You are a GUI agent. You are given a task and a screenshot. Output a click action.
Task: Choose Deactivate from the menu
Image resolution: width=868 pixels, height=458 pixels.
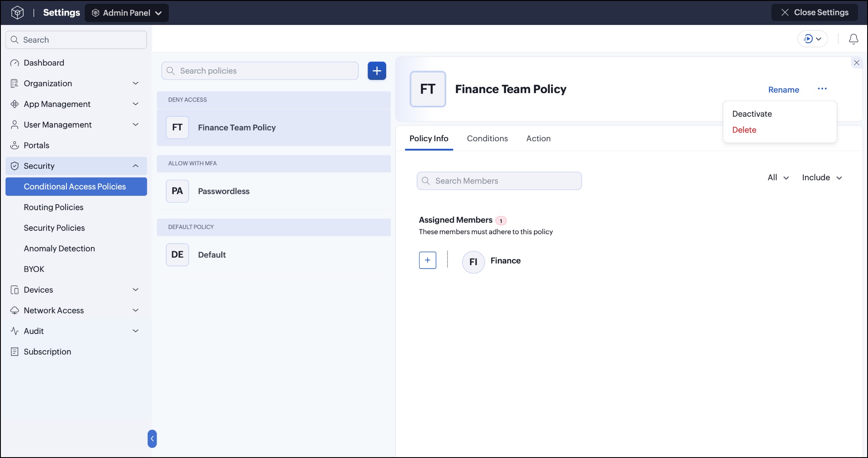(752, 114)
